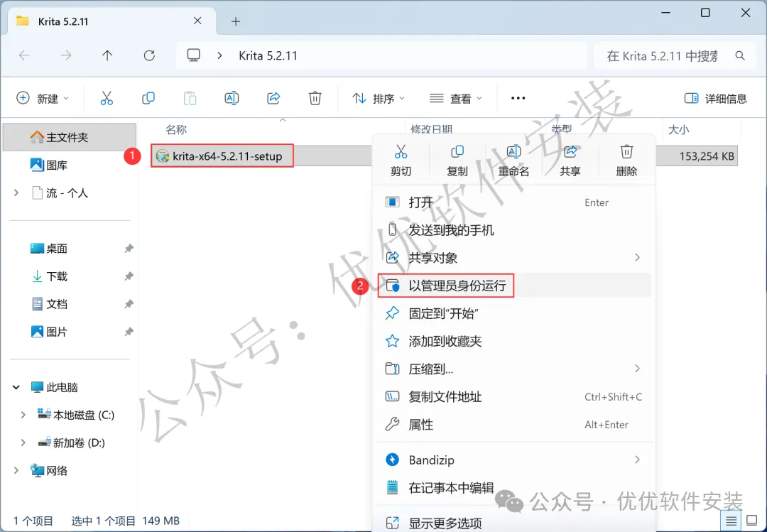Unpin 桌面 via its pin icon
The height and width of the screenshot is (532, 767).
129,249
